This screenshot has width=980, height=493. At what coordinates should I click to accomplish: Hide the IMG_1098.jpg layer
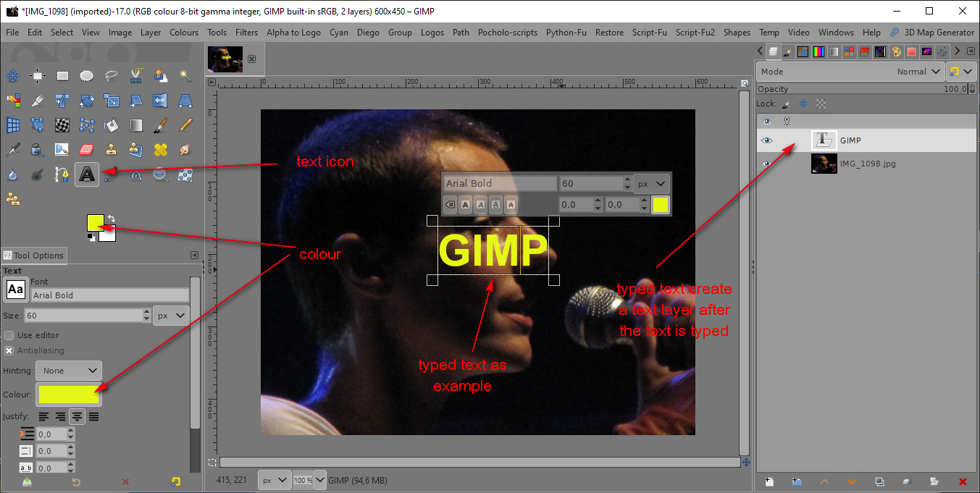point(767,164)
